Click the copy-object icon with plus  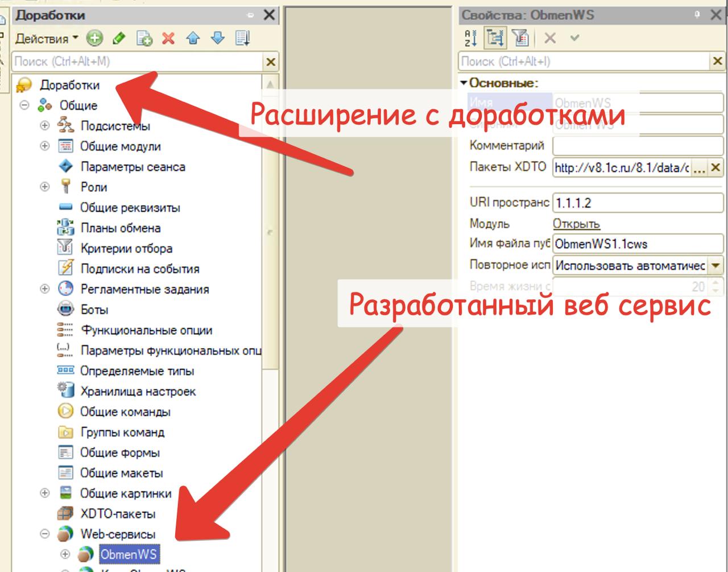(144, 39)
